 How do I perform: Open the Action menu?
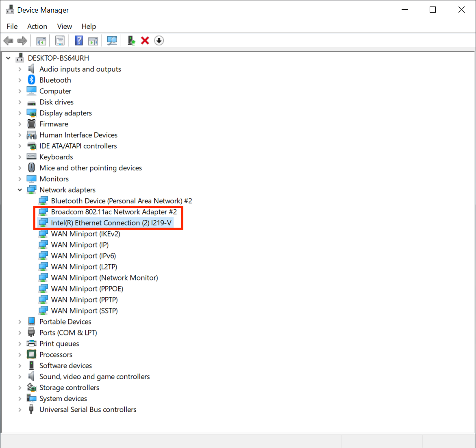pos(37,26)
